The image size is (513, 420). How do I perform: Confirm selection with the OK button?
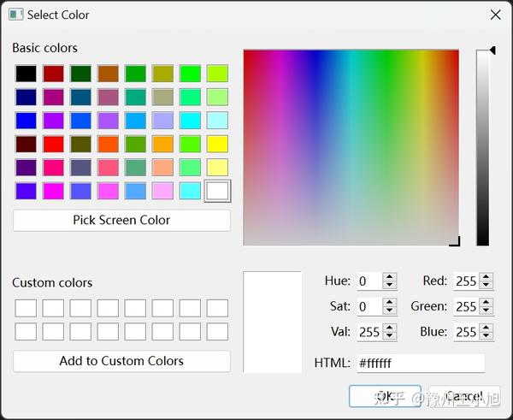click(x=385, y=396)
